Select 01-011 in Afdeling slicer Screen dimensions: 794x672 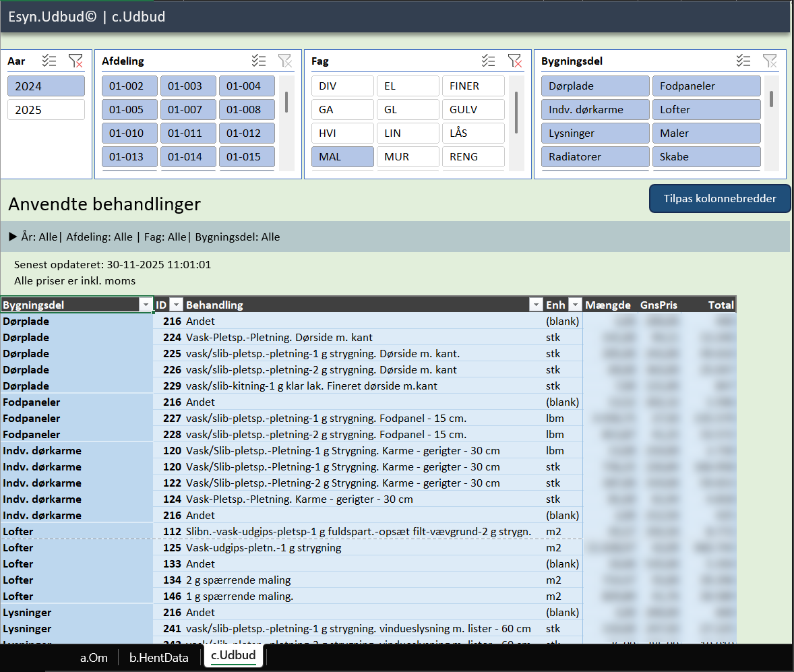click(188, 133)
